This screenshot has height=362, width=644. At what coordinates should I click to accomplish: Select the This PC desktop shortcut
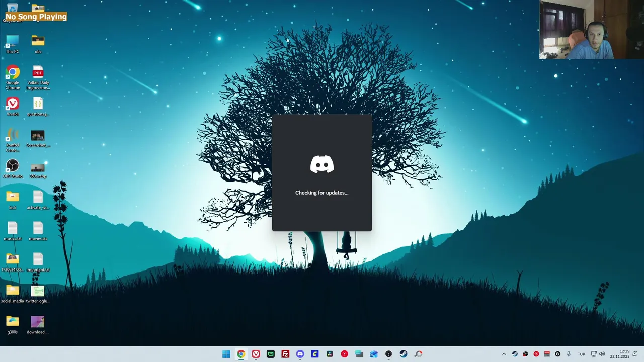[13, 44]
